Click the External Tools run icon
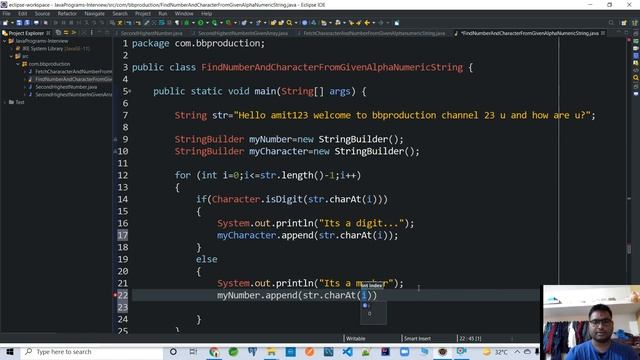The image size is (640, 360). [229, 23]
